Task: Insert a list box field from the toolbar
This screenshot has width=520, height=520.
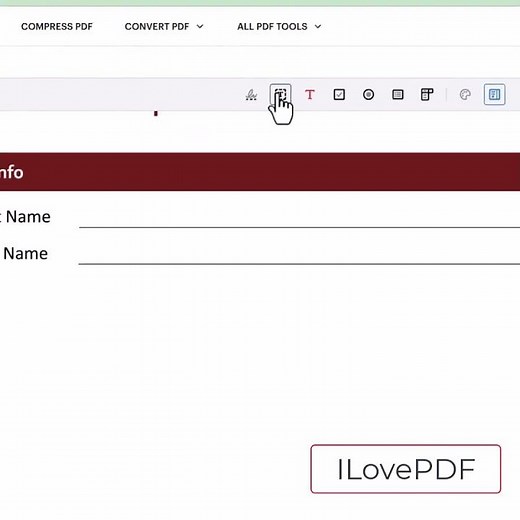Action: click(398, 95)
